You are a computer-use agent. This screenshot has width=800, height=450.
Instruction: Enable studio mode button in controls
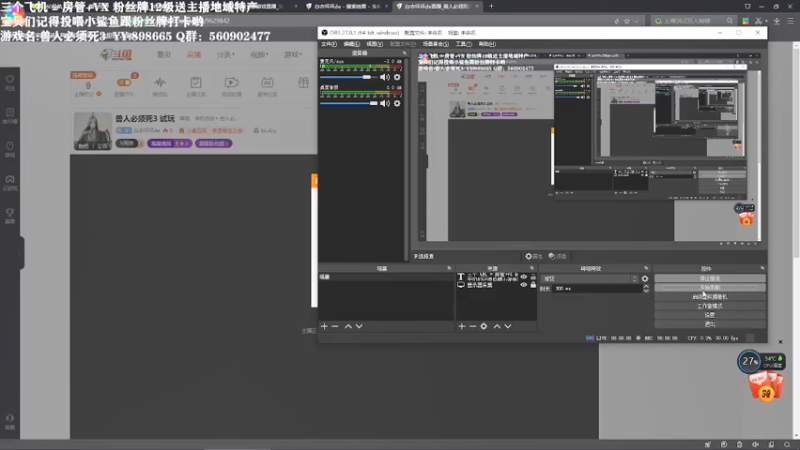(x=710, y=306)
